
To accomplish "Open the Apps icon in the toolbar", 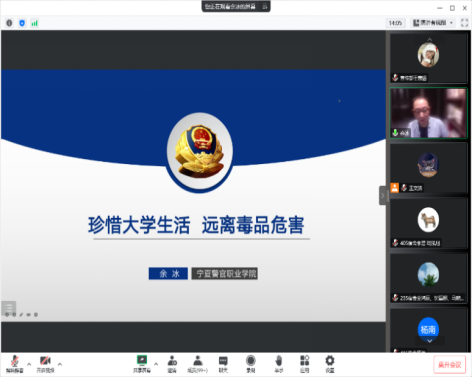I will point(304,364).
